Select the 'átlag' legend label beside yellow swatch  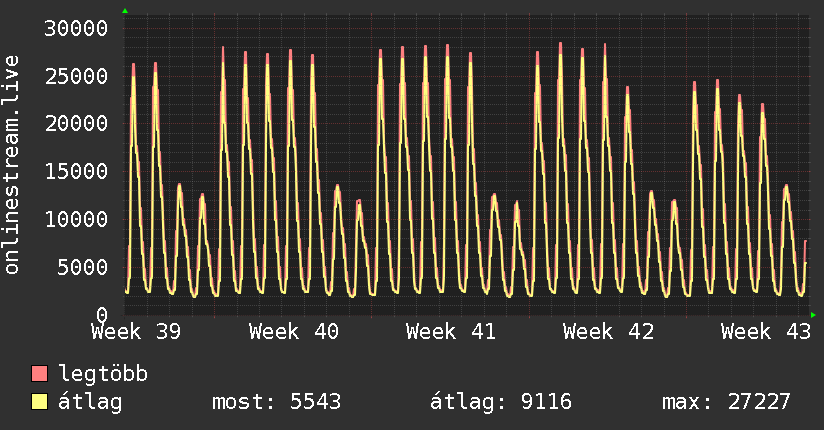[x=90, y=402]
